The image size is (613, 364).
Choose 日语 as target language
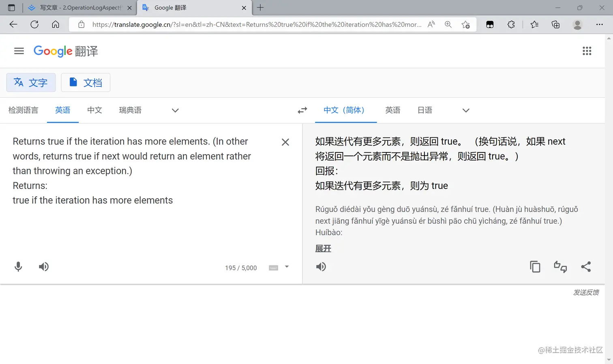pyautogui.click(x=425, y=110)
